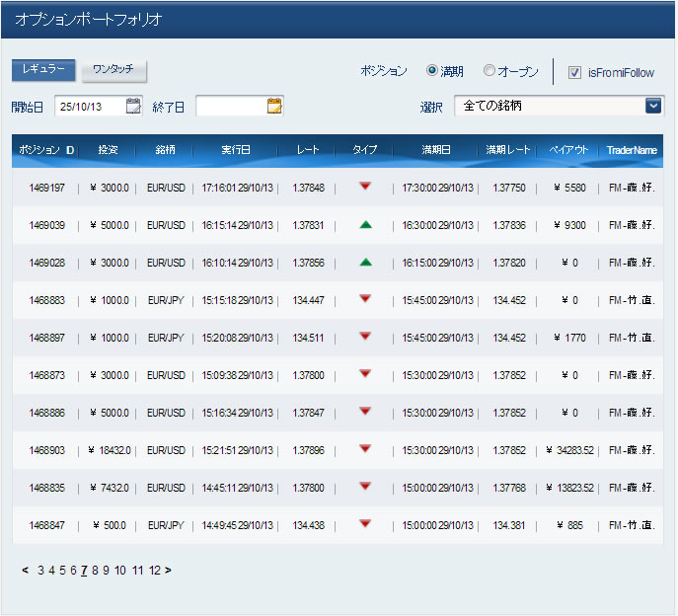This screenshot has width=678, height=616.
Task: Click rate value 134.511
Action: 308,338
